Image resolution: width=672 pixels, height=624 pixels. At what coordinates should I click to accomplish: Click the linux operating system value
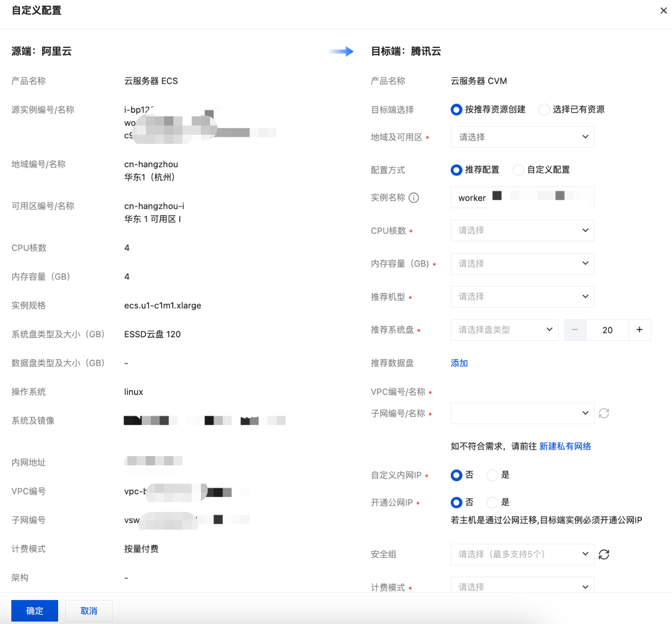click(x=134, y=392)
